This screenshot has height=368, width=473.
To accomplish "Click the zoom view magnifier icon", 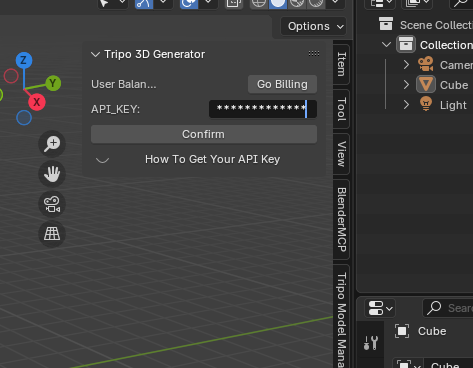I will 52,144.
